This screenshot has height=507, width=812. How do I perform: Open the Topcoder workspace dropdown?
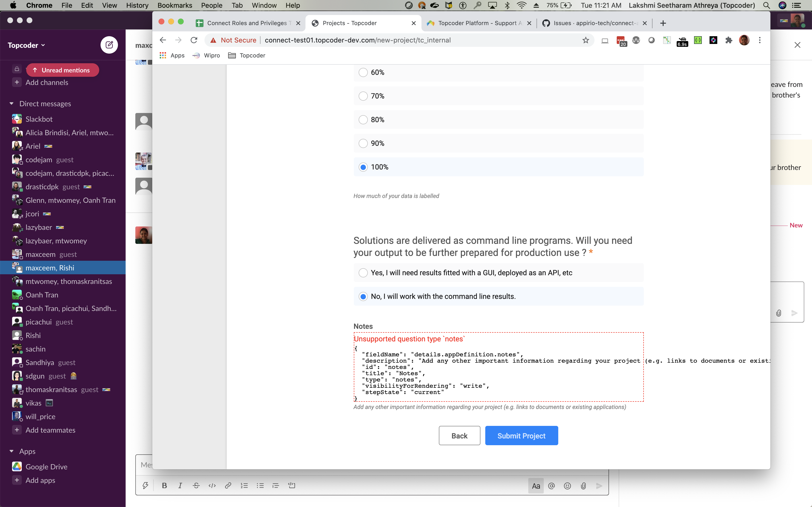coord(26,45)
